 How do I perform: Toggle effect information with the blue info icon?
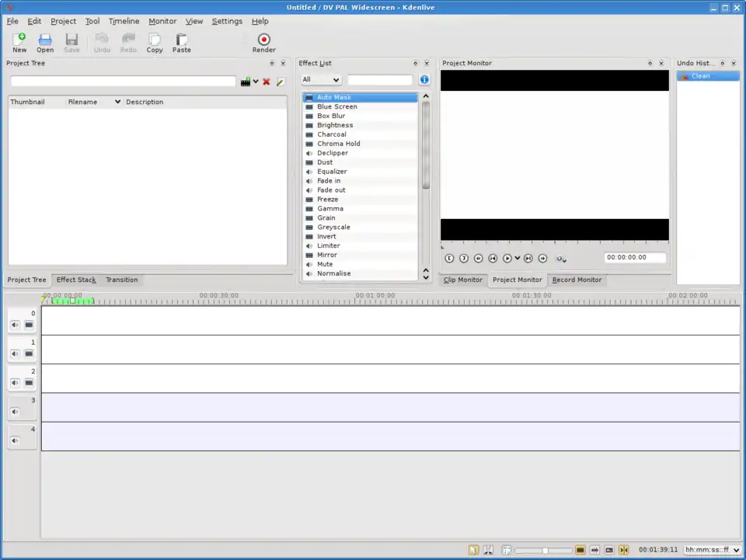[424, 79]
